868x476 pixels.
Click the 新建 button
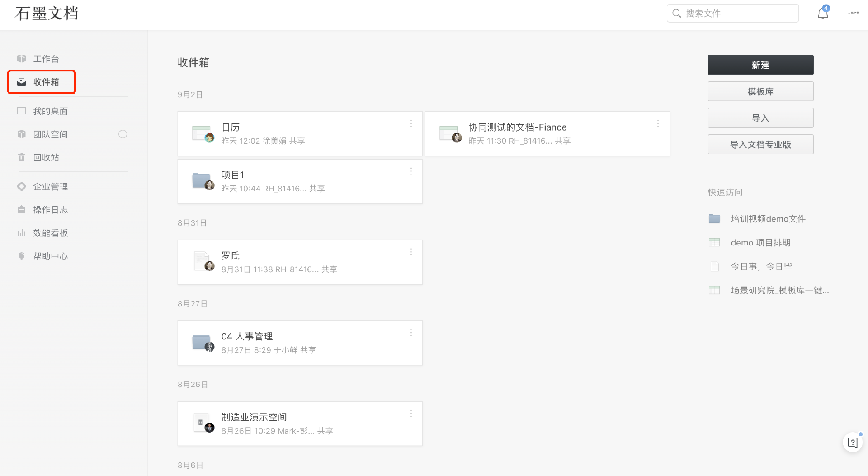coord(760,65)
